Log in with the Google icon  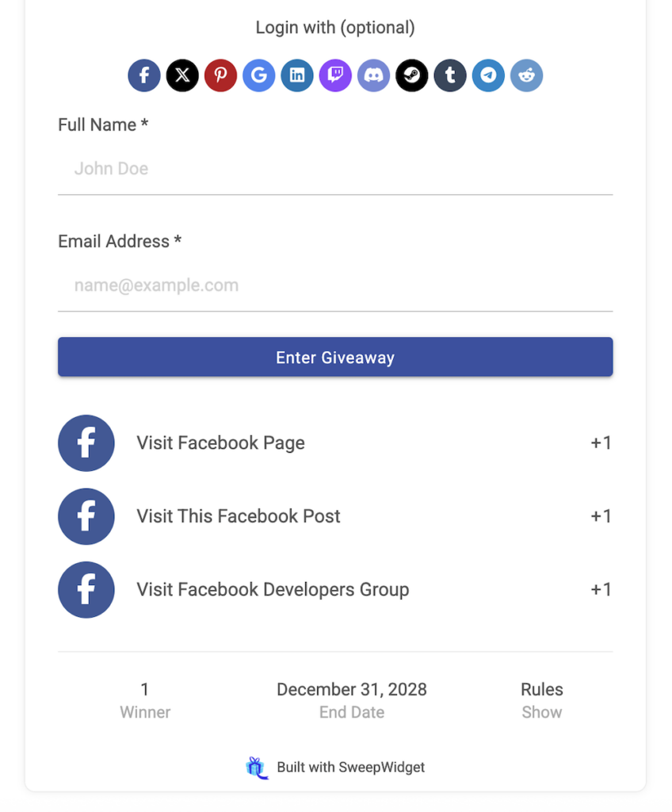259,76
